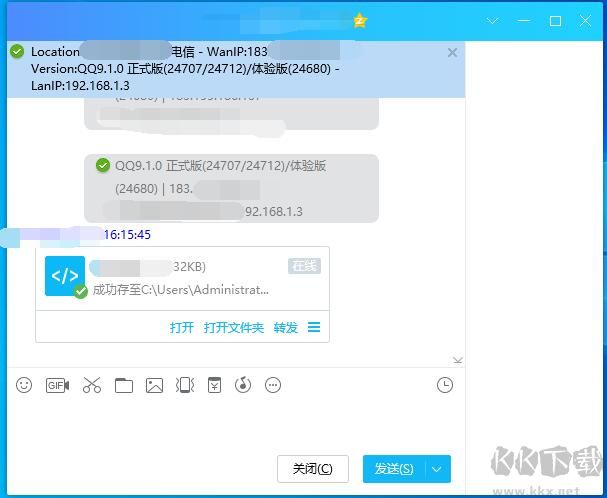Open the QQ music share icon
The image size is (607, 498).
[x=243, y=385]
